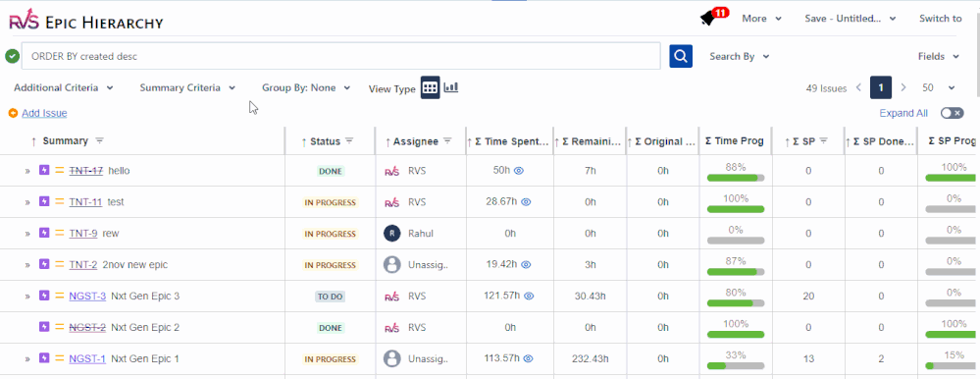The width and height of the screenshot is (980, 379).
Task: Open issue TNT-11 link
Action: click(x=85, y=202)
